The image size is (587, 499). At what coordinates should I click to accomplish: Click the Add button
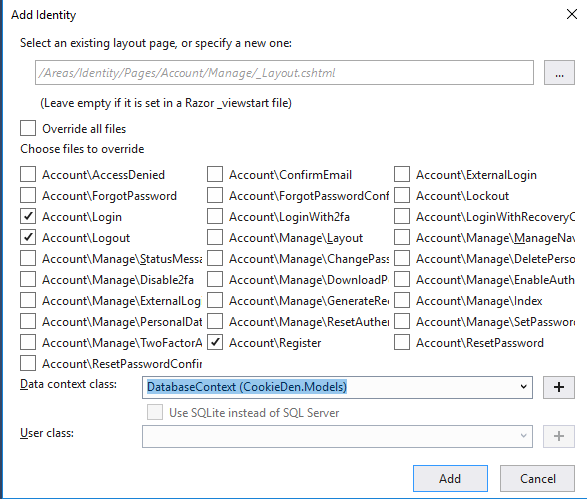coord(450,478)
